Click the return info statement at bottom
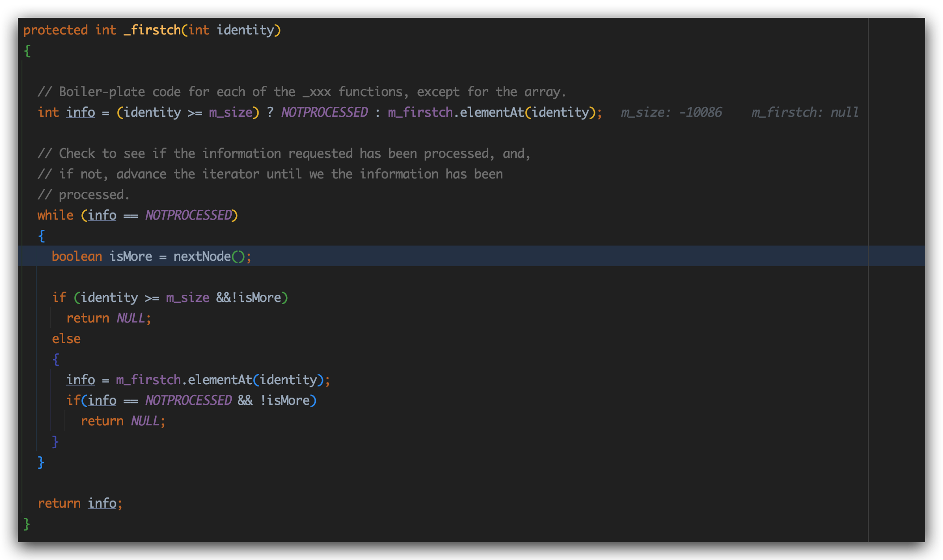The height and width of the screenshot is (560, 943). tap(80, 503)
